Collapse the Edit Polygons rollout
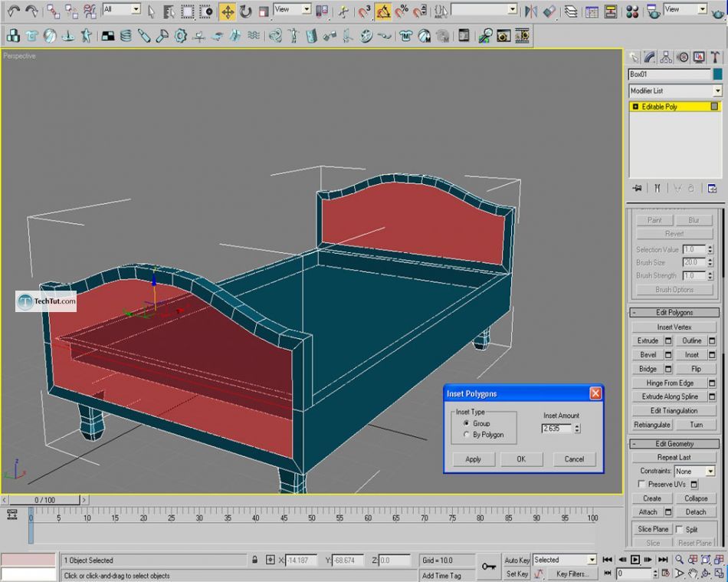This screenshot has width=728, height=582. coord(674,313)
